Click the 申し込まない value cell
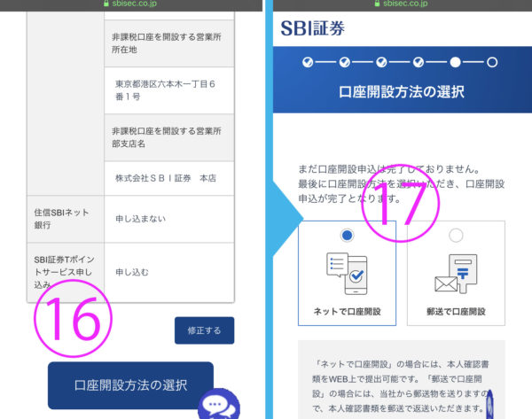The width and height of the screenshot is (532, 419). pyautogui.click(x=169, y=219)
